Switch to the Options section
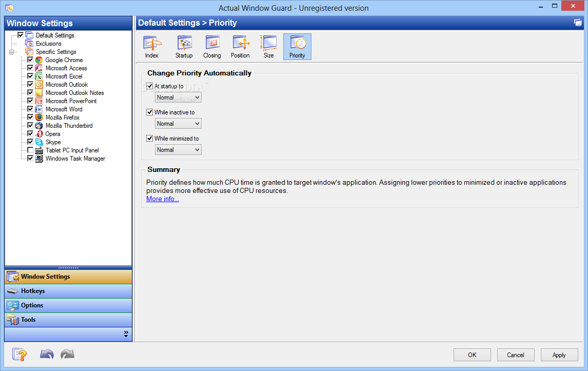Viewport: 588px width, 371px height. coord(68,305)
